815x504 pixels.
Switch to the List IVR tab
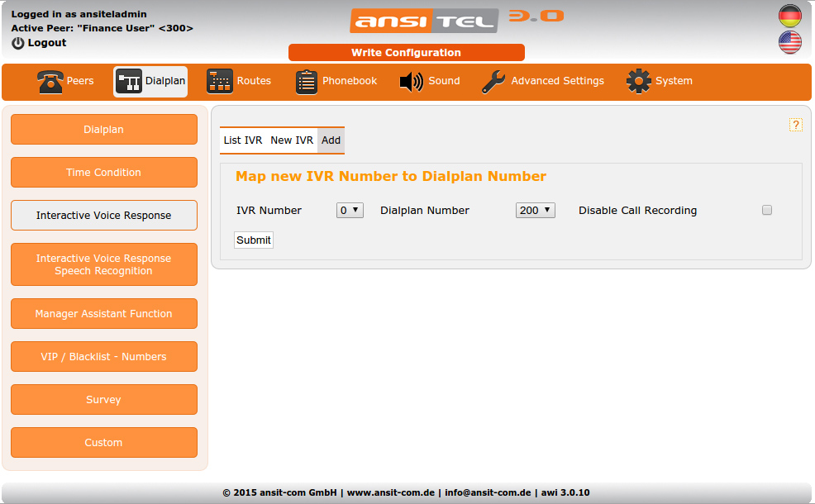[x=243, y=140]
